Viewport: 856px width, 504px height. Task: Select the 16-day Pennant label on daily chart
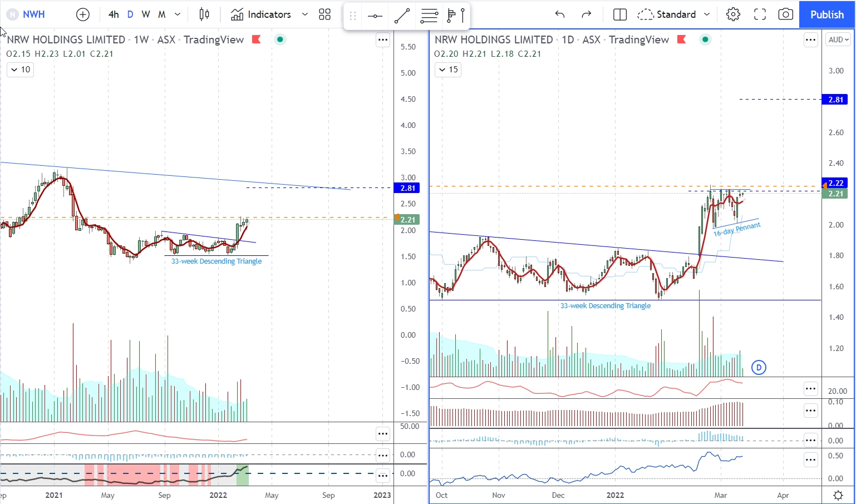point(737,229)
